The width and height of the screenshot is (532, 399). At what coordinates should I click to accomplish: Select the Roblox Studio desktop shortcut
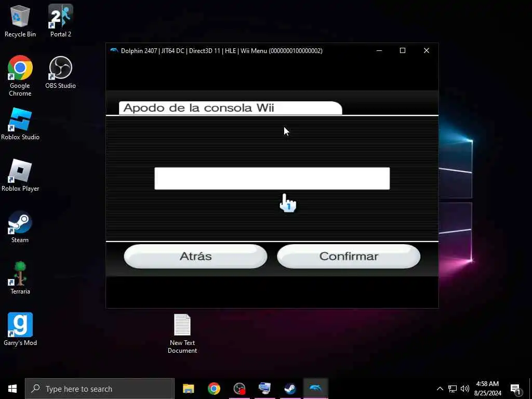pos(20,124)
